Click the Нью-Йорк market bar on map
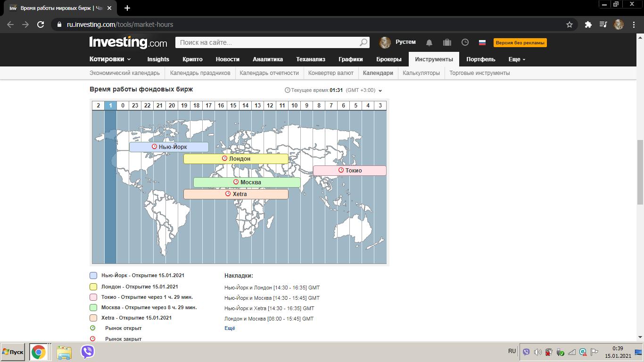This screenshot has height=362, width=644. (169, 147)
